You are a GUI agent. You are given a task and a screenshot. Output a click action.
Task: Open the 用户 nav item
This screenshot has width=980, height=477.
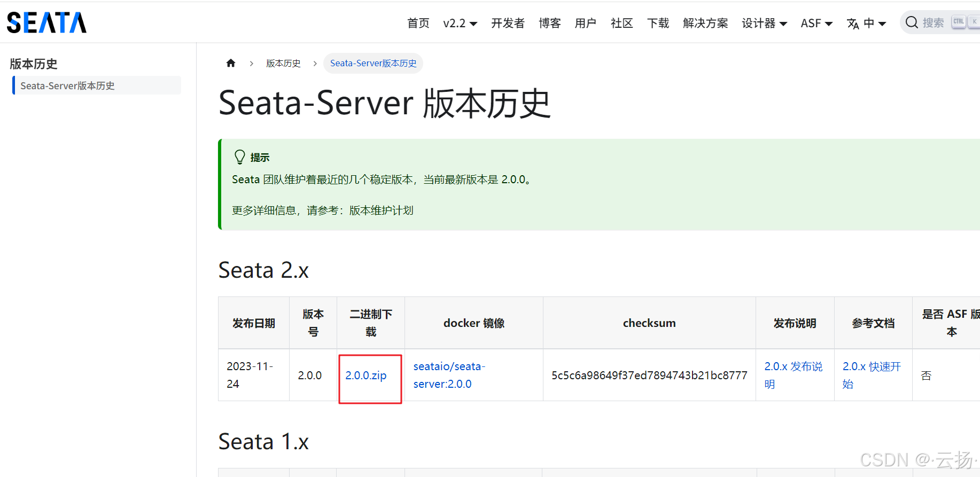coord(586,23)
